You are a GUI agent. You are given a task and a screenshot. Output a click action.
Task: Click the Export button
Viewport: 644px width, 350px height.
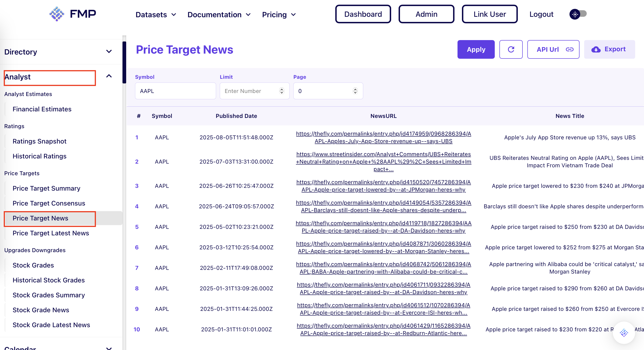[x=609, y=49]
